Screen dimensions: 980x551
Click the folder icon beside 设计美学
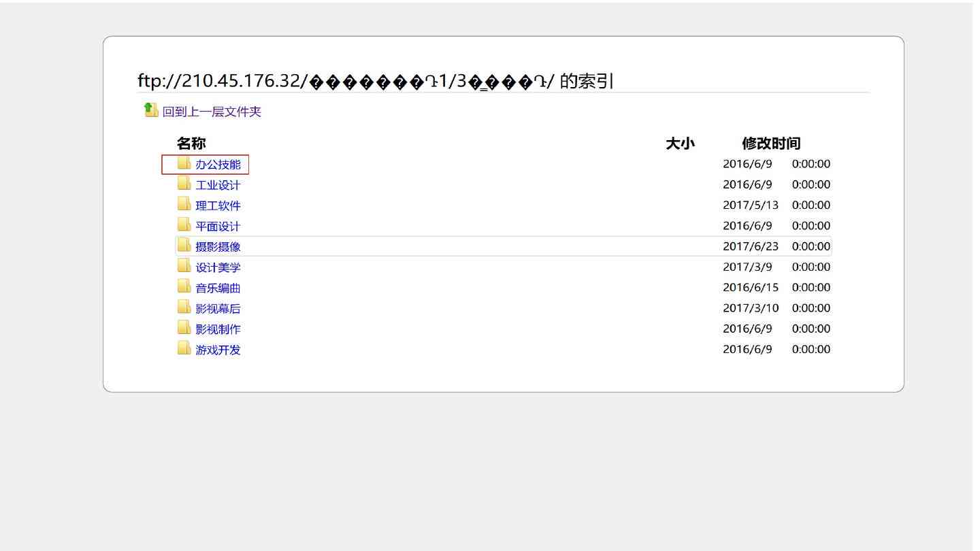(x=184, y=266)
